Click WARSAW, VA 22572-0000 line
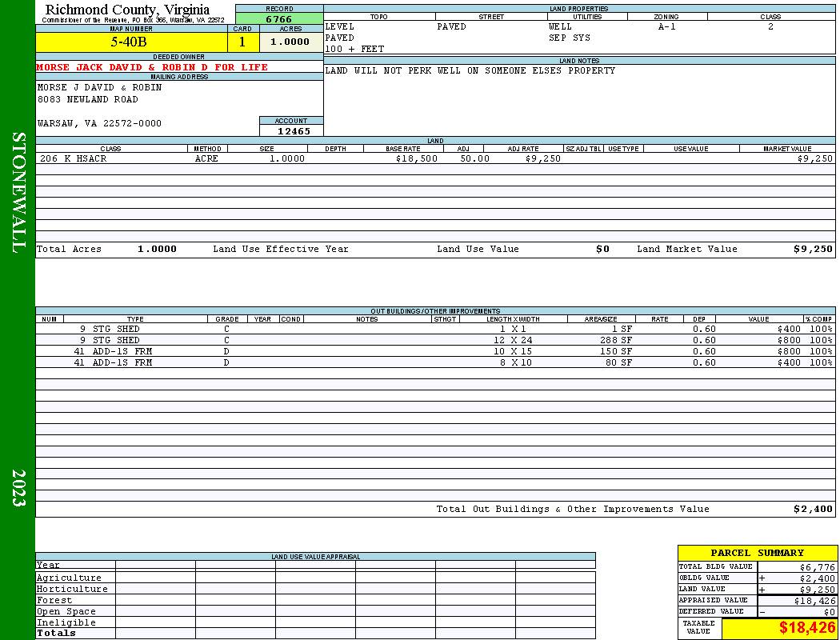Screen dimensions: 840x640 click(99, 124)
